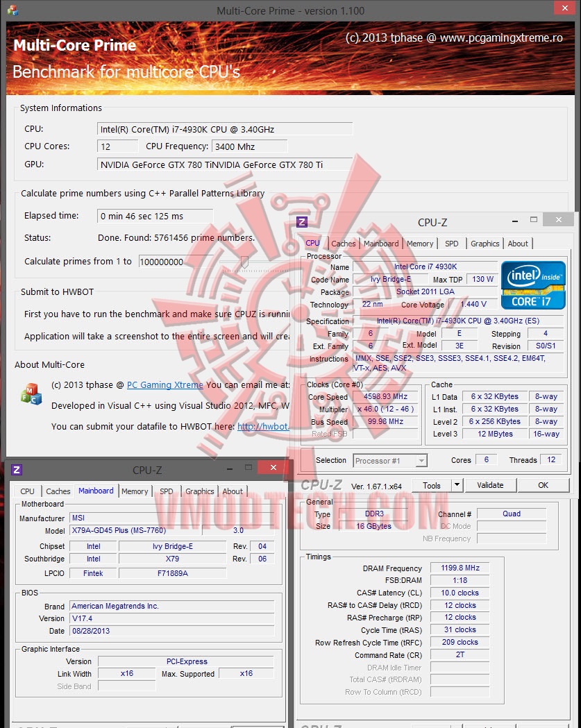Click the CPU Cores value field
This screenshot has height=728, width=581.
(x=117, y=146)
